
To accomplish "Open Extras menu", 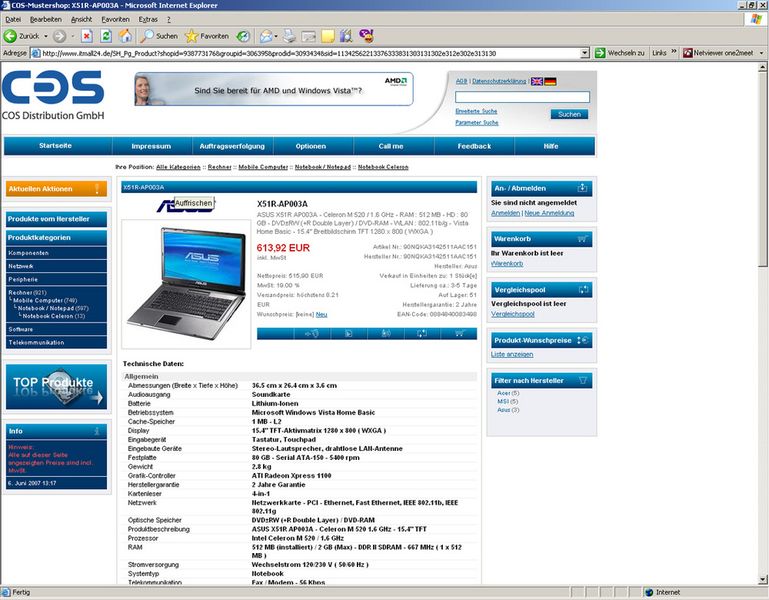I will [x=148, y=19].
